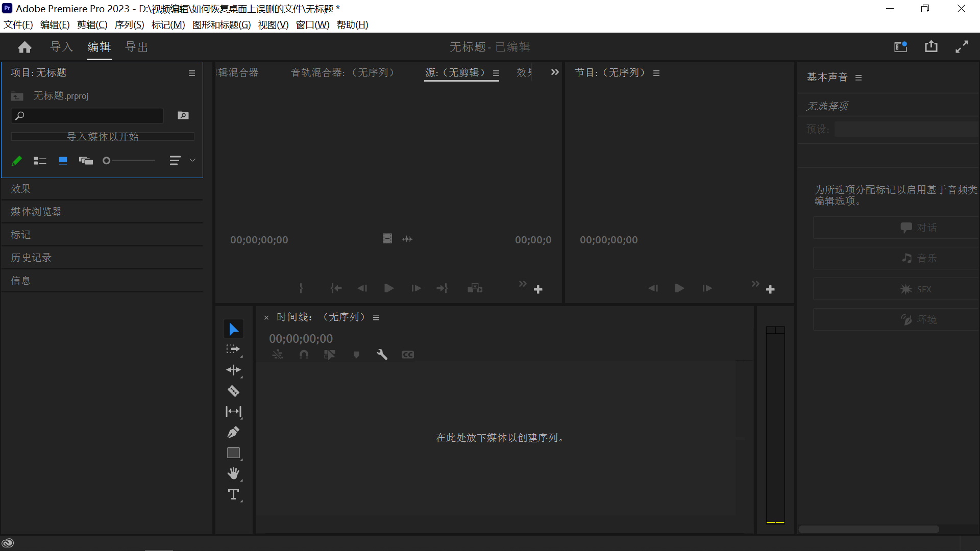Close the timeline tab with x
Screen dimensions: 980x551
(x=266, y=318)
